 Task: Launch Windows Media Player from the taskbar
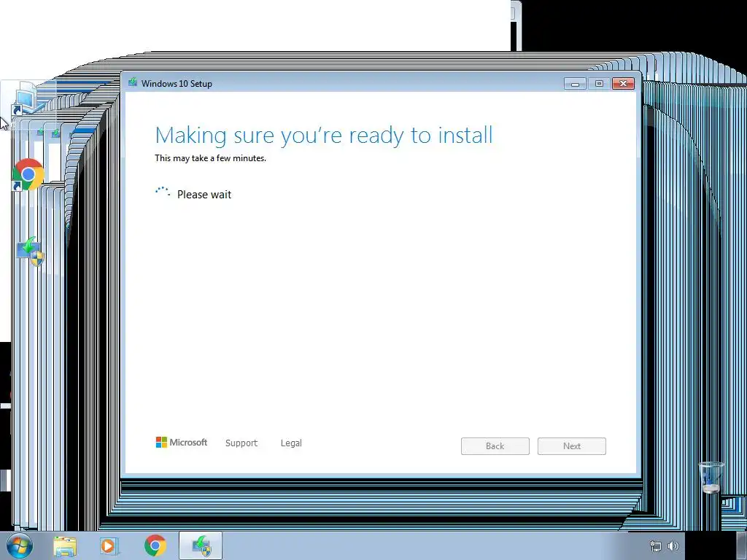click(109, 546)
